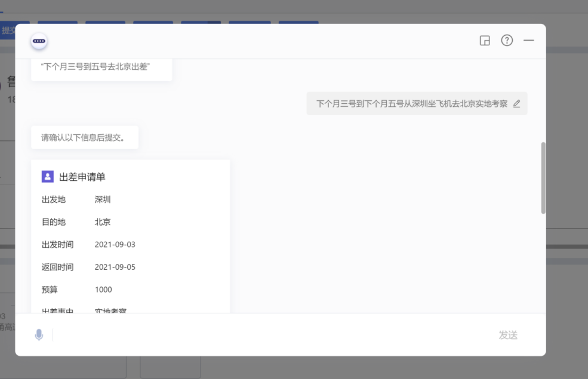
Task: Click the 出发地 field label
Action: tap(54, 199)
